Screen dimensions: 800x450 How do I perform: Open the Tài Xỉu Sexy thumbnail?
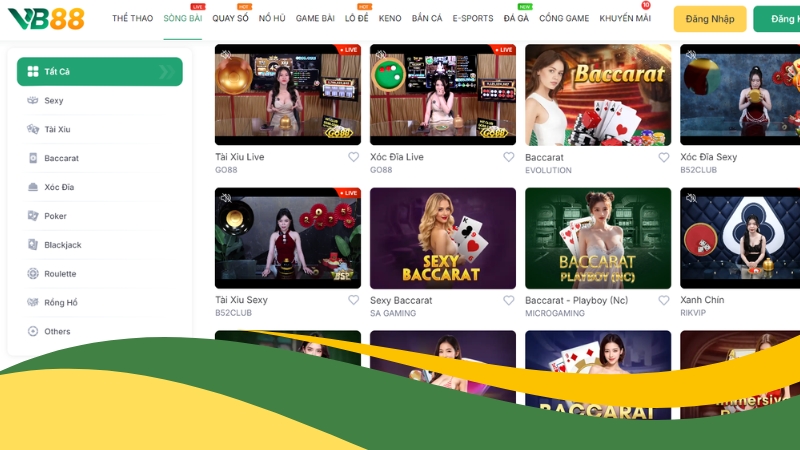click(x=288, y=238)
